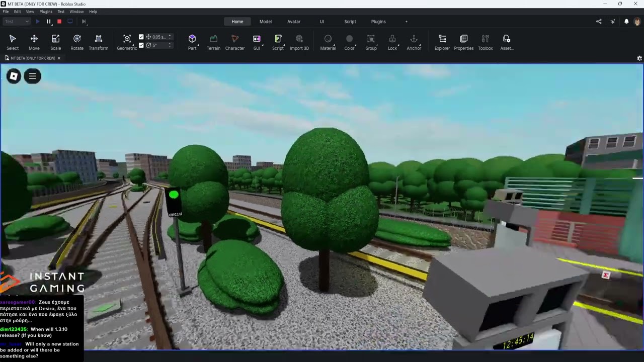Insert a new Part
The width and height of the screenshot is (644, 362).
point(192,42)
